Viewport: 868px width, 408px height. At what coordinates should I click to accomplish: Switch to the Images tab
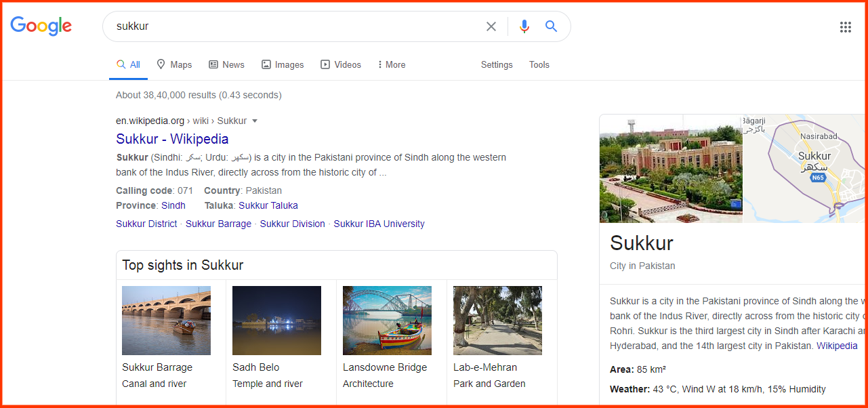pyautogui.click(x=283, y=65)
